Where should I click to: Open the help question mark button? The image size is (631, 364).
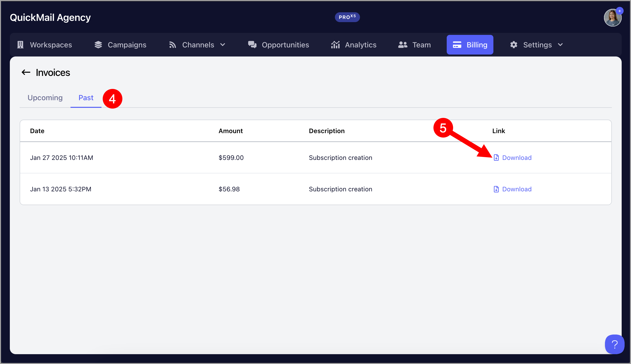point(615,344)
